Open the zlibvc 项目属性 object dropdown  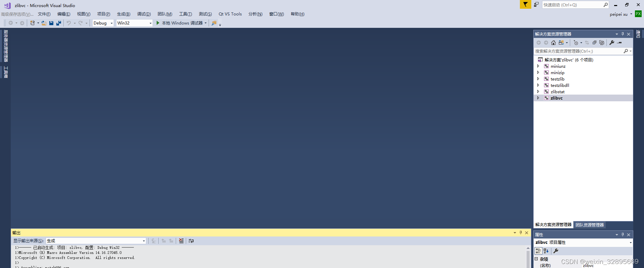[x=631, y=243]
